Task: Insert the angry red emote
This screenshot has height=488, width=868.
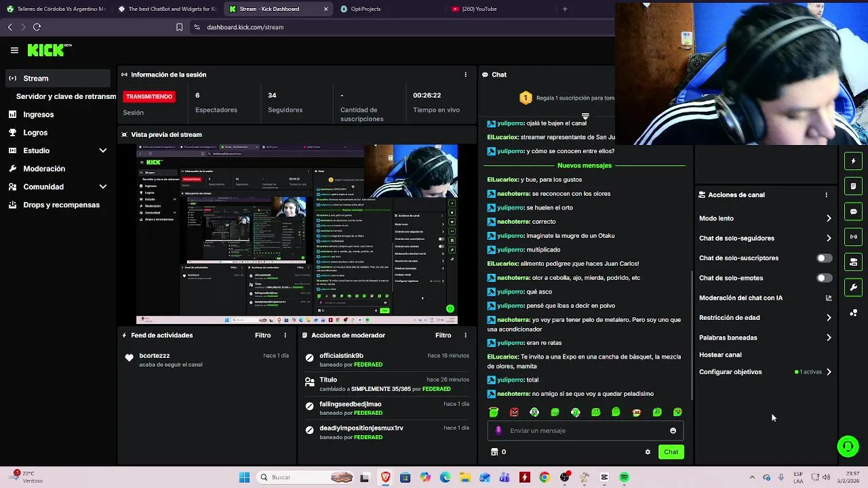Action: [x=514, y=412]
